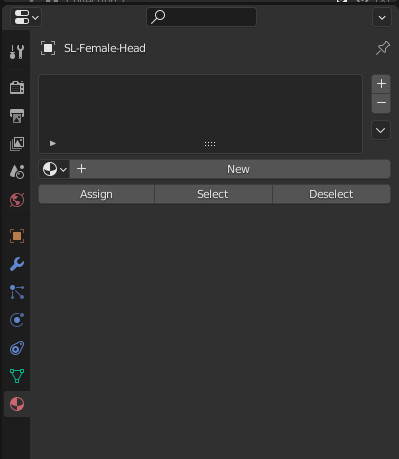Open the World properties tab
The width and height of the screenshot is (399, 459).
coord(17,200)
